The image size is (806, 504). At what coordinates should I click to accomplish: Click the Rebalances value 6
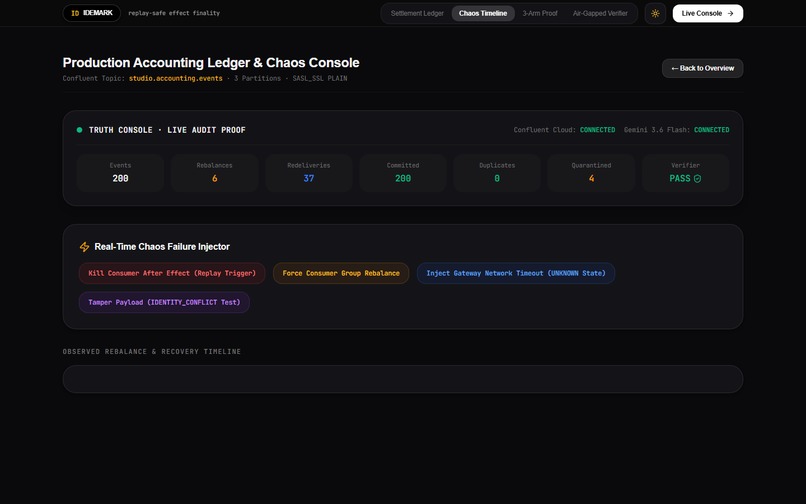(x=214, y=178)
